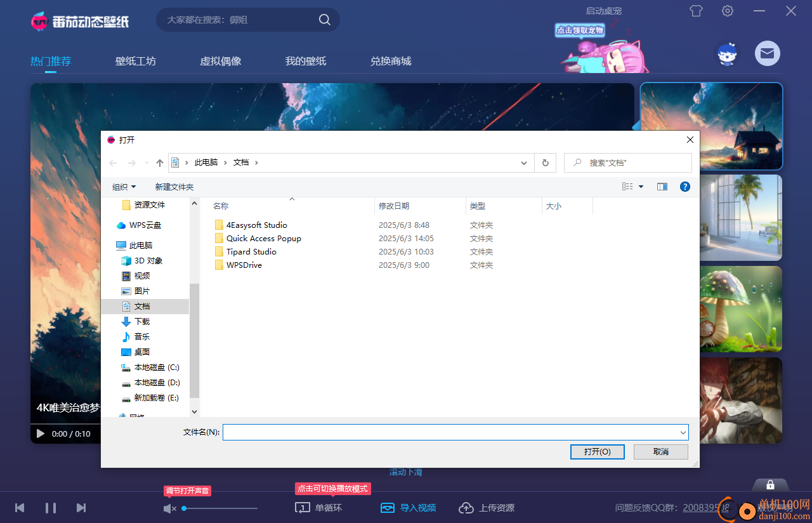Pause wallpaper playback in the bottom bar
812x523 pixels.
tap(51, 508)
